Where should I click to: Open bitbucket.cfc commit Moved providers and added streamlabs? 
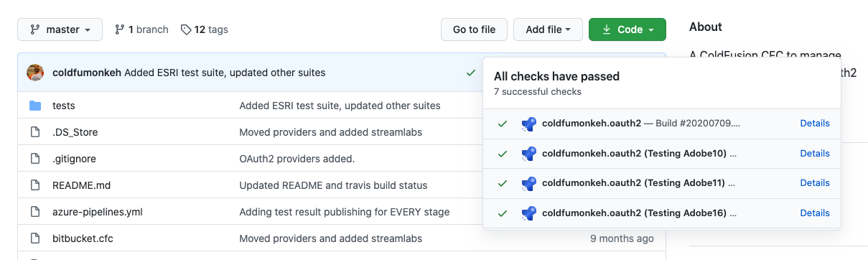pyautogui.click(x=331, y=238)
